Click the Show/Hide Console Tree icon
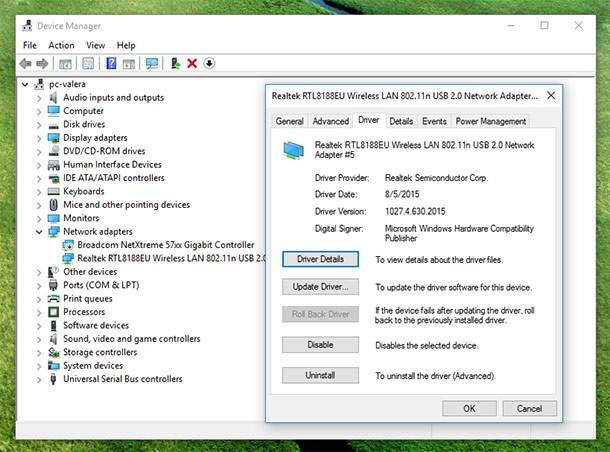The height and width of the screenshot is (452, 610). [x=65, y=63]
